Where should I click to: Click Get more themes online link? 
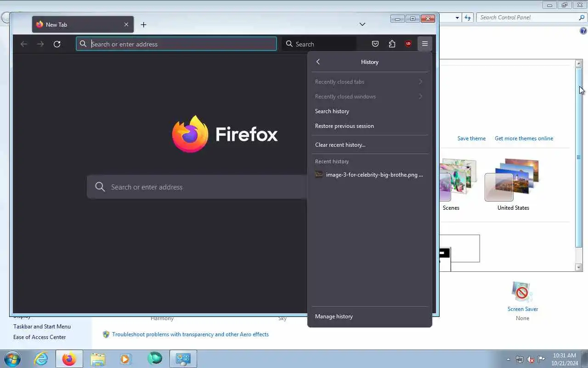click(524, 138)
